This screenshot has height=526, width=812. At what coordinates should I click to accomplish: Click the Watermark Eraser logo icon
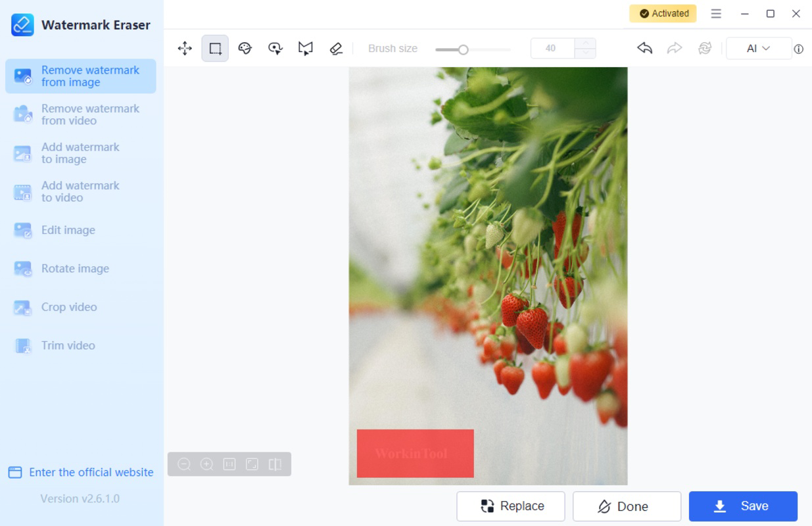22,25
